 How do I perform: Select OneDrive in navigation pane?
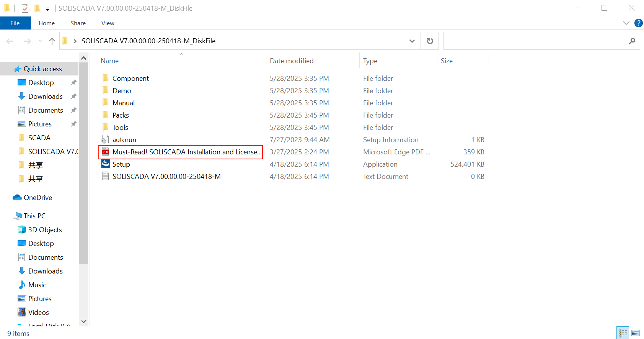click(37, 198)
